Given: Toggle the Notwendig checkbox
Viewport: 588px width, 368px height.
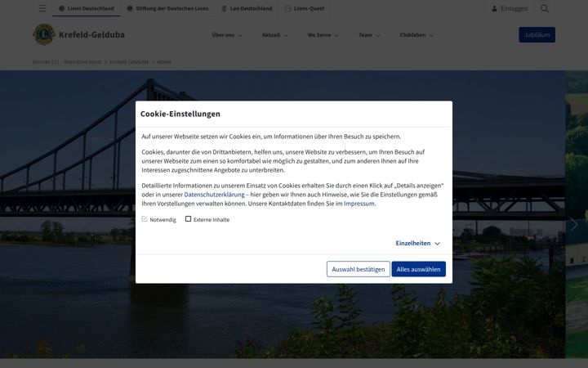Looking at the screenshot, I should click(145, 219).
